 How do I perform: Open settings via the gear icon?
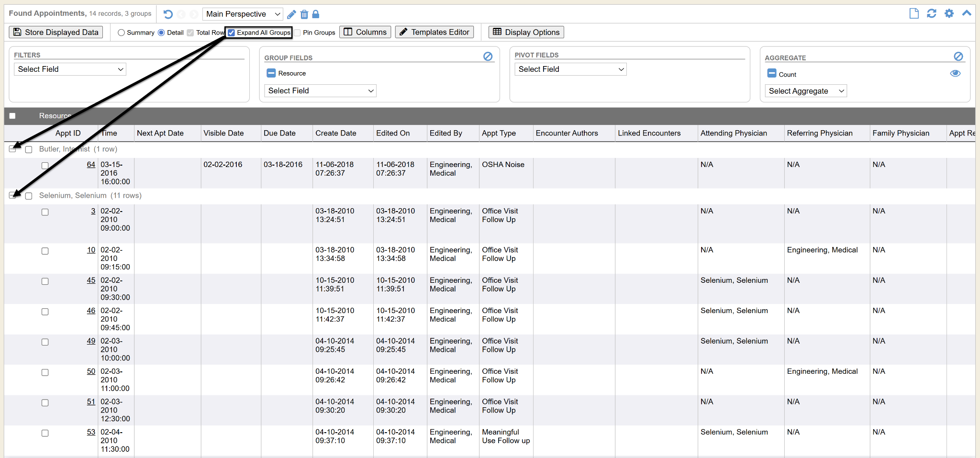pyautogui.click(x=949, y=13)
